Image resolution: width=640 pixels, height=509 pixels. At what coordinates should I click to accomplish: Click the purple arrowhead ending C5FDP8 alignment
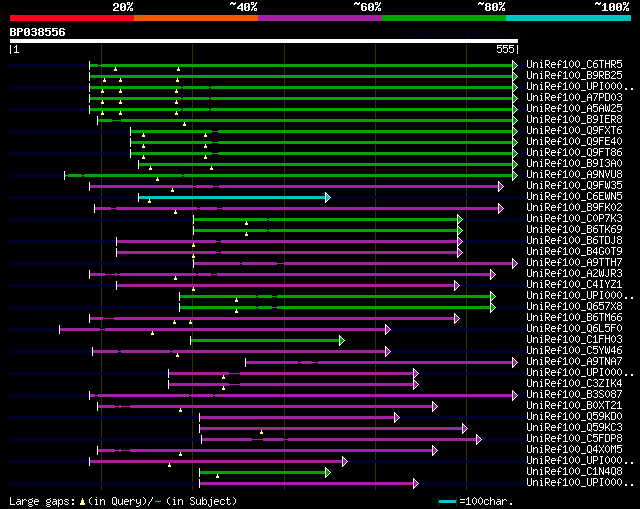479,440
